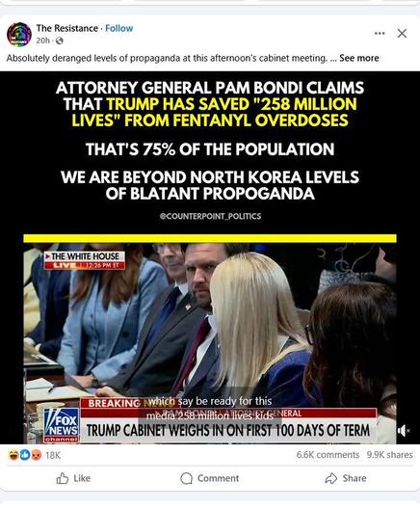View the 6.6K comments list
420x508 pixels.
(x=328, y=455)
